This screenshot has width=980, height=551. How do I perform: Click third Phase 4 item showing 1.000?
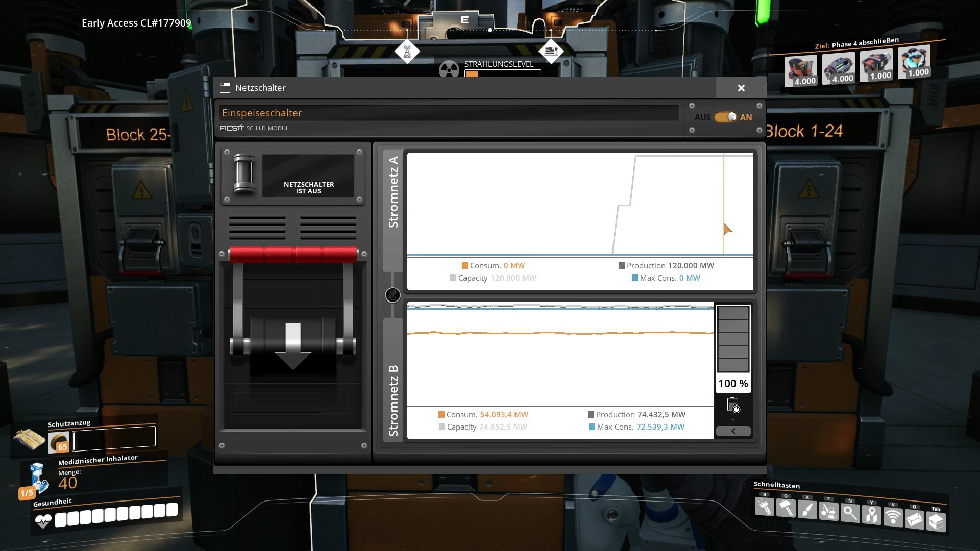click(876, 65)
